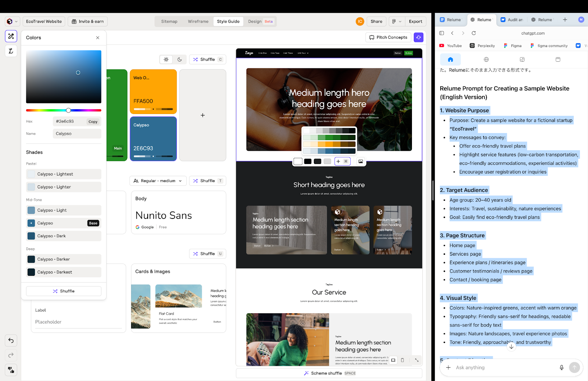588x381 pixels.
Task: Select the typography tool in left sidebar
Action: tap(11, 51)
